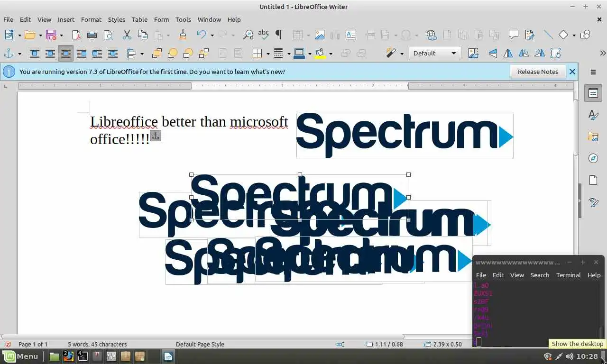
Task: Click Default Page Style in status bar
Action: pos(200,344)
